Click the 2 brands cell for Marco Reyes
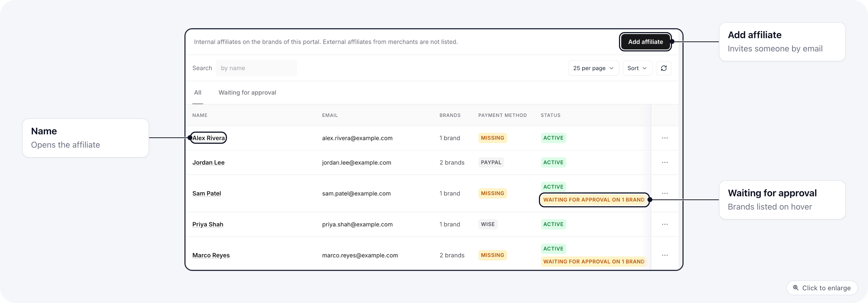Image resolution: width=868 pixels, height=303 pixels. (452, 255)
